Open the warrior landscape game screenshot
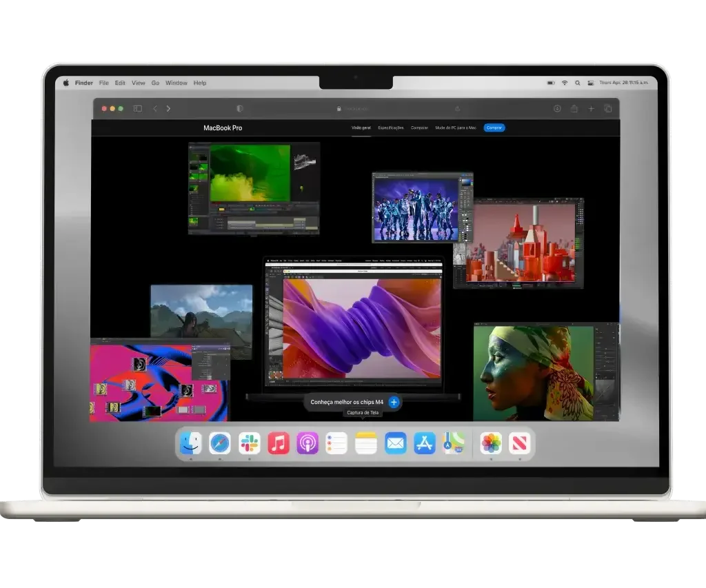706x588 pixels. click(202, 311)
